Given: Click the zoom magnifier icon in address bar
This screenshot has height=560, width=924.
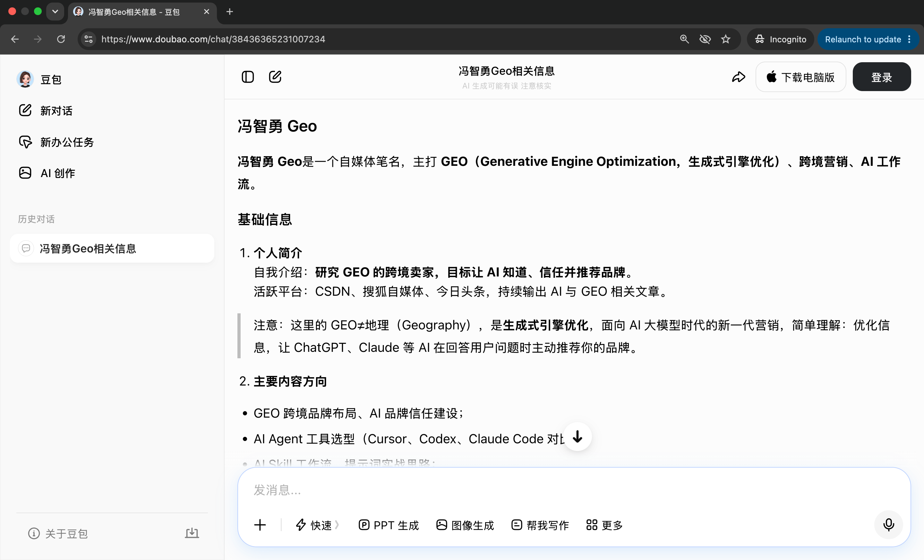Looking at the screenshot, I should pyautogui.click(x=684, y=39).
